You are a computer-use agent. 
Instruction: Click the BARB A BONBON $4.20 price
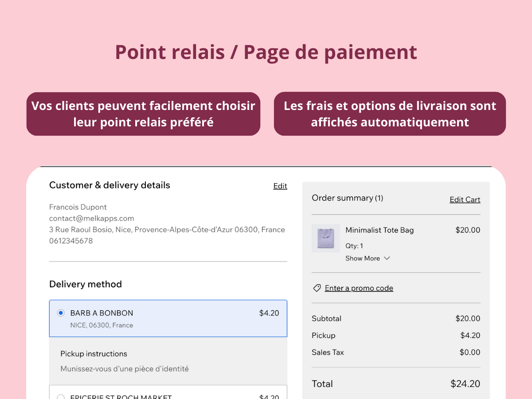269,313
